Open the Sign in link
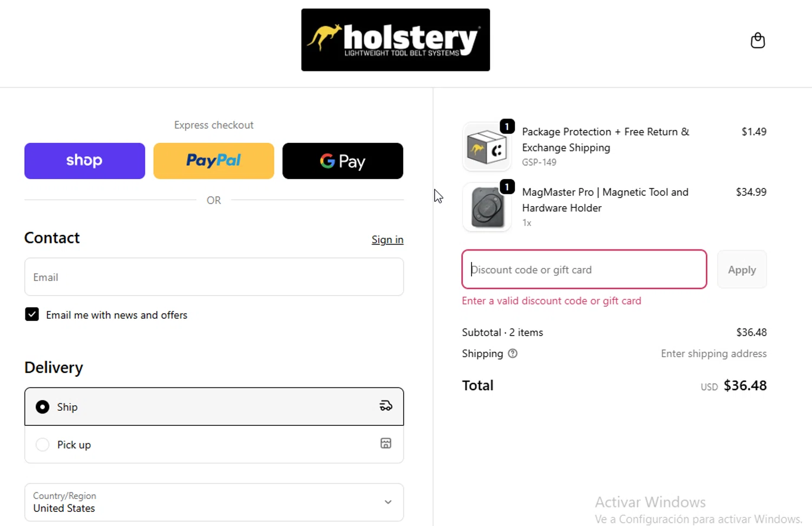The width and height of the screenshot is (812, 526). coord(388,240)
